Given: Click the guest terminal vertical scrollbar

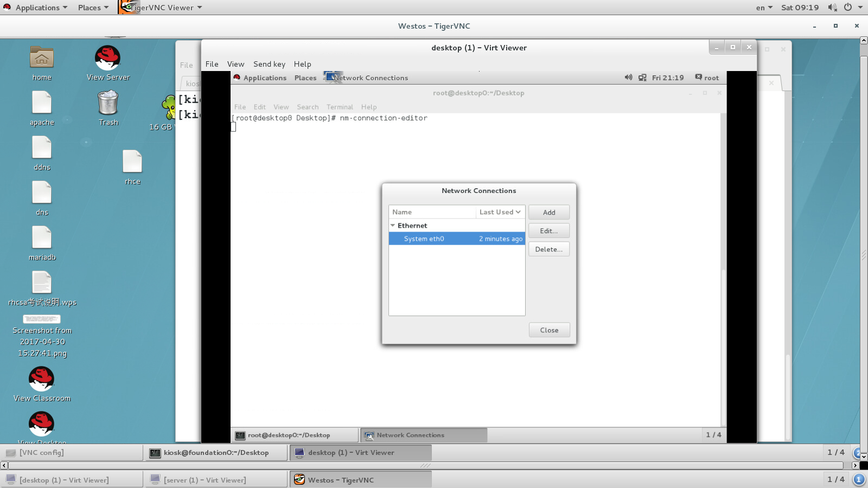Looking at the screenshot, I should pyautogui.click(x=723, y=347).
